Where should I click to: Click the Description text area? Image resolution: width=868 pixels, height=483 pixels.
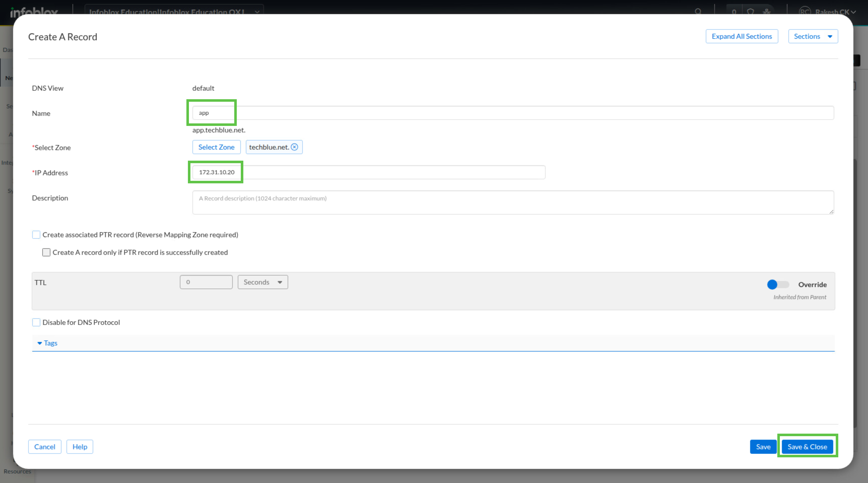pos(513,202)
